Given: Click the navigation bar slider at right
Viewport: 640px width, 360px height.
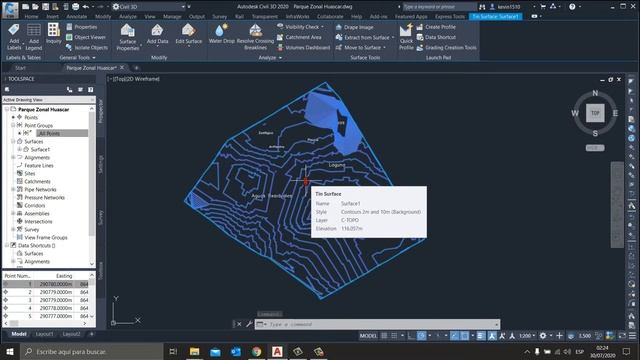Looking at the screenshot, I should pyautogui.click(x=617, y=204).
